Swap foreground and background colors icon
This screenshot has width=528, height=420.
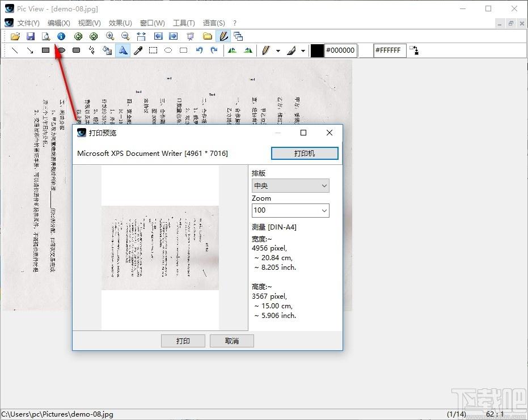(414, 50)
